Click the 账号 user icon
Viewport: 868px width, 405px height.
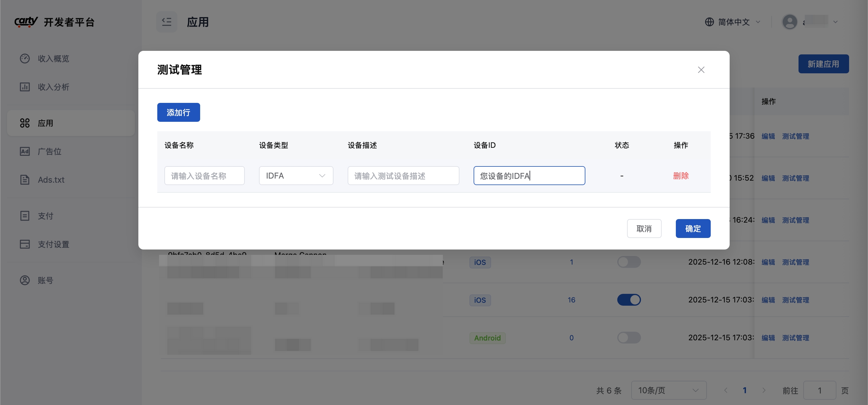tap(25, 280)
